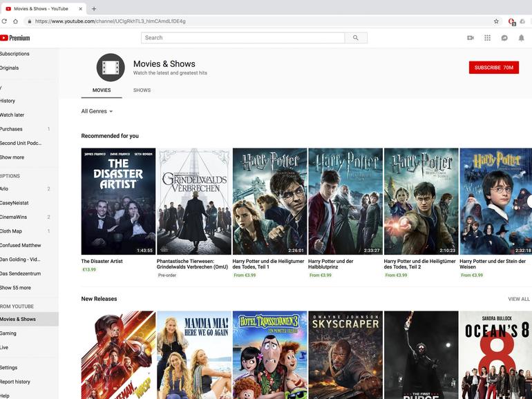
Task: Click the site lock icon in address bar
Action: click(30, 21)
